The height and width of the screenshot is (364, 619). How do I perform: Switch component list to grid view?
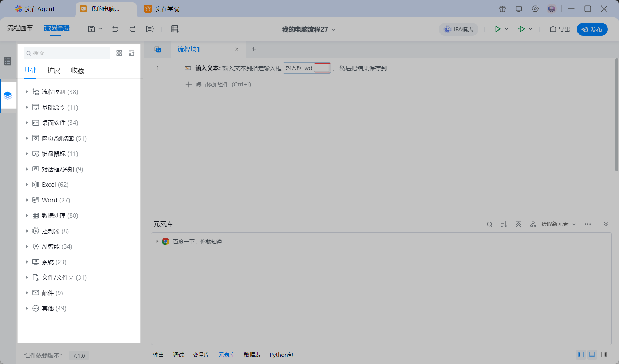[x=119, y=53]
